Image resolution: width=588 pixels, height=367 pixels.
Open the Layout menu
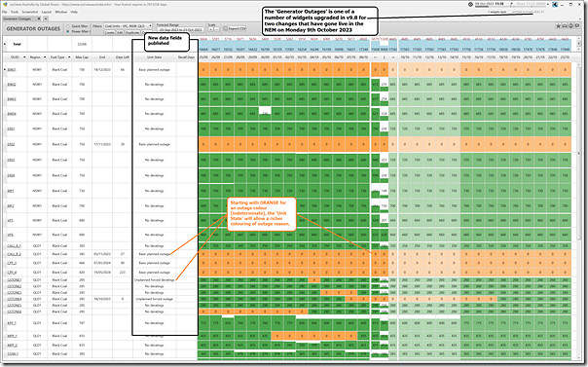(47, 12)
